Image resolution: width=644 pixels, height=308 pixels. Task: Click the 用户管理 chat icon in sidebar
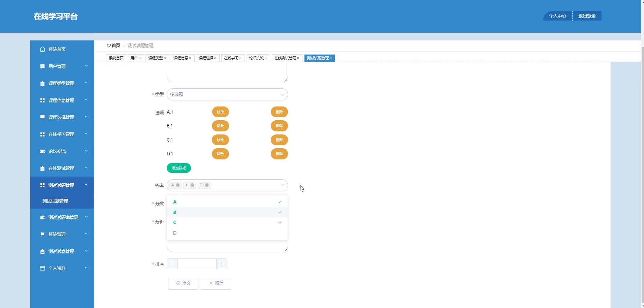(42, 66)
